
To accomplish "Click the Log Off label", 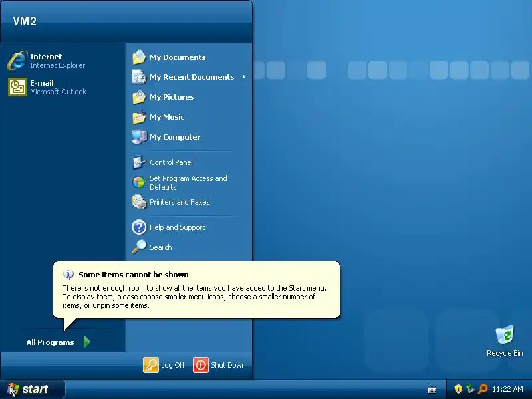I will click(173, 365).
